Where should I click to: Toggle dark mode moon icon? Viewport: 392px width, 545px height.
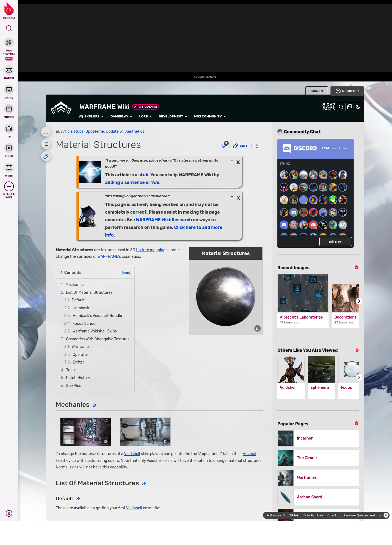[358, 107]
